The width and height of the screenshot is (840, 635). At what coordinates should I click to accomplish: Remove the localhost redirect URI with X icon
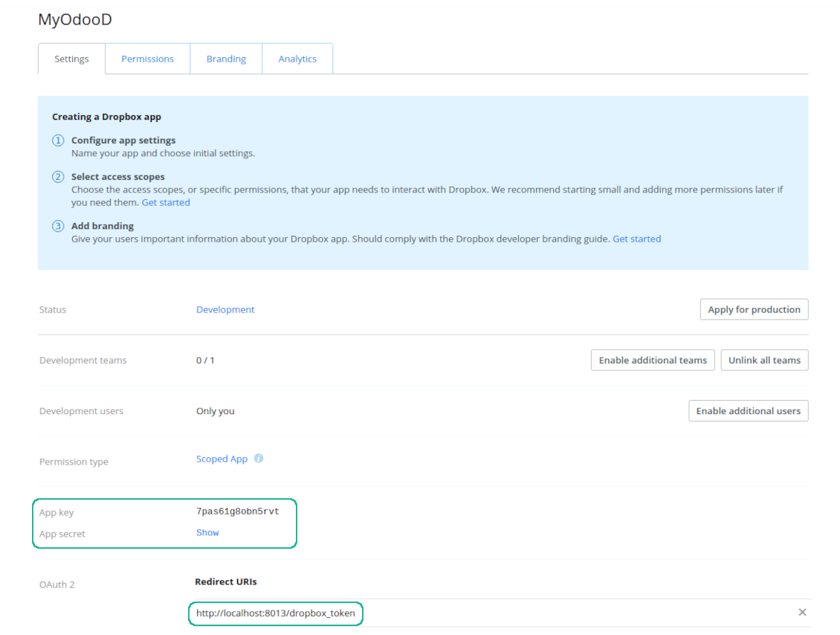tap(802, 612)
